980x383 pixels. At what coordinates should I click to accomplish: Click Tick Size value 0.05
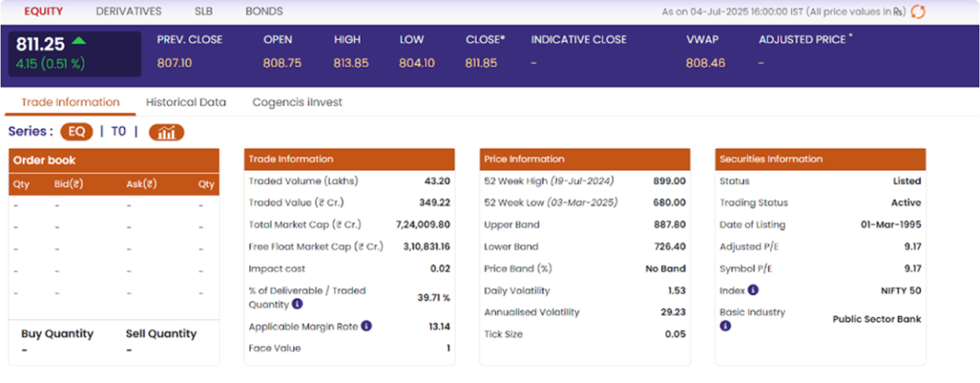676,334
